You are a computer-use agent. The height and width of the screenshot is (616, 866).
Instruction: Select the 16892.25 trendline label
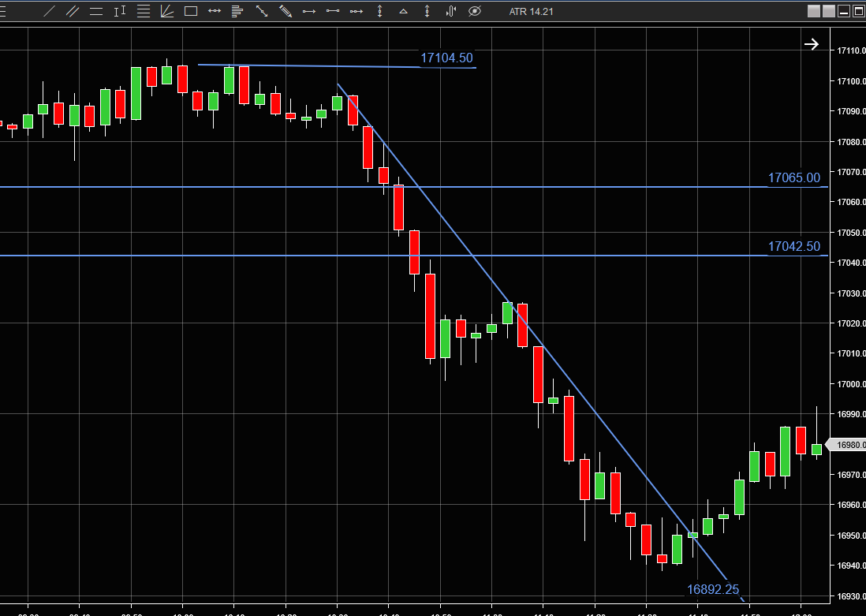[713, 589]
